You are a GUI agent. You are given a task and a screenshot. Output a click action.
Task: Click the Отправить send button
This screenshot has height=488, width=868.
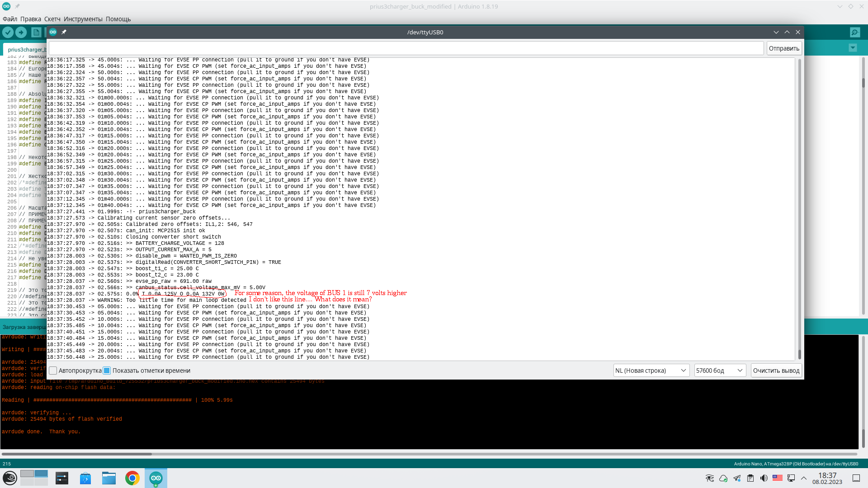pyautogui.click(x=784, y=48)
